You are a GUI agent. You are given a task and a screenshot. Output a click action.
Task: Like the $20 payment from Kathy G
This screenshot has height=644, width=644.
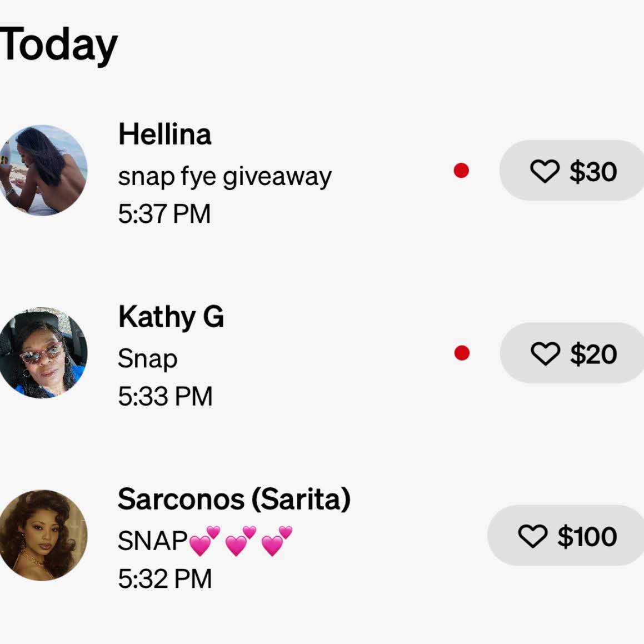tap(572, 353)
